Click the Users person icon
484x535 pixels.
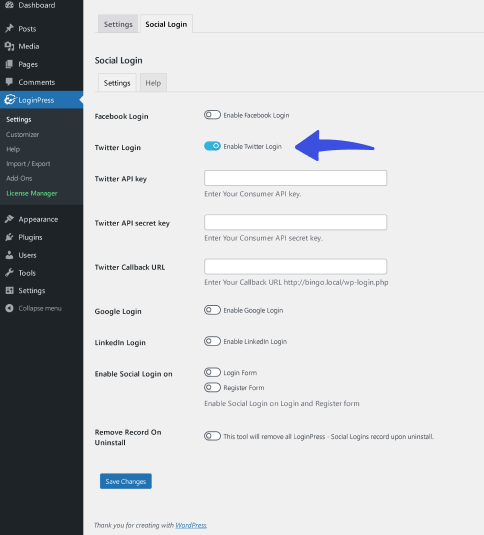(9, 255)
